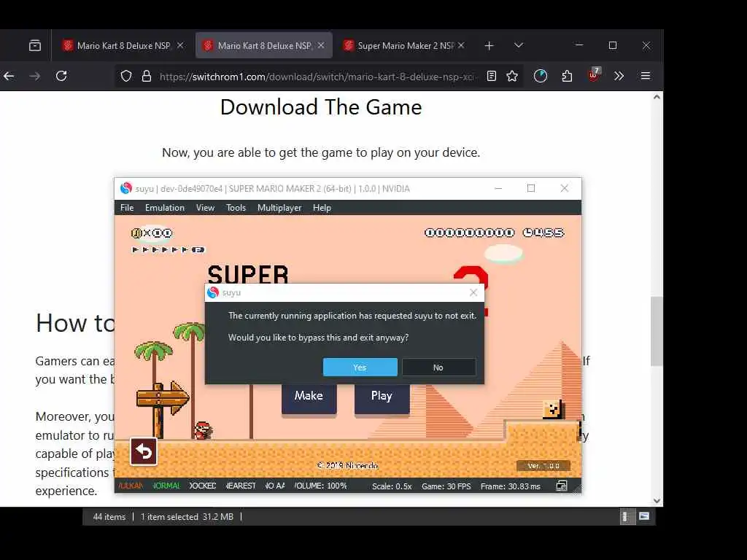Viewport: 747px width, 560px height.
Task: Click 'Scale: 0.5x' in suyu status bar
Action: [x=392, y=486]
